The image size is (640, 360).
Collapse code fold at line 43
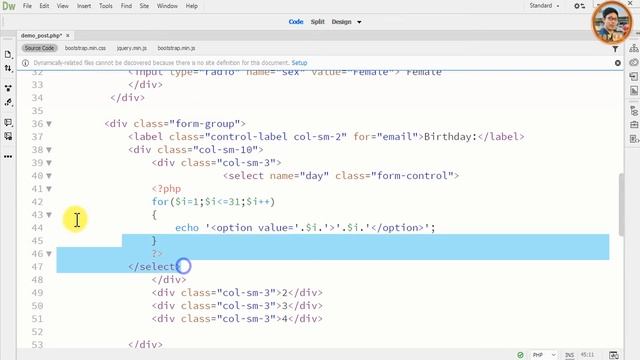[x=49, y=215]
